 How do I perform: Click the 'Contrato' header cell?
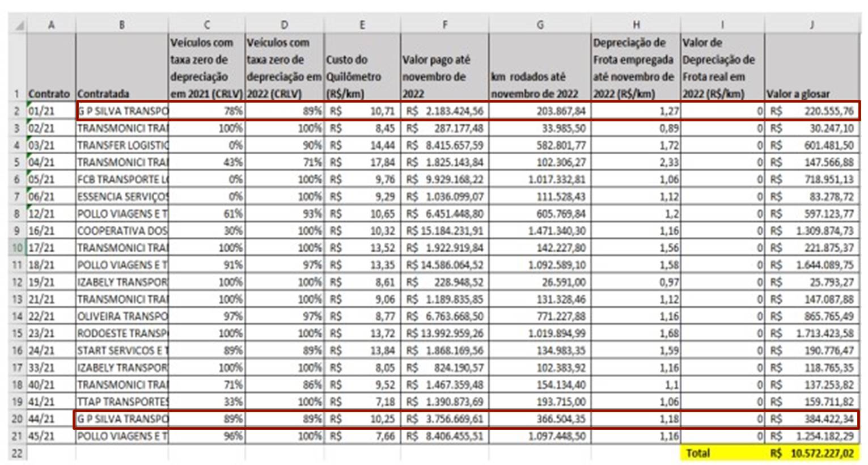coord(51,68)
